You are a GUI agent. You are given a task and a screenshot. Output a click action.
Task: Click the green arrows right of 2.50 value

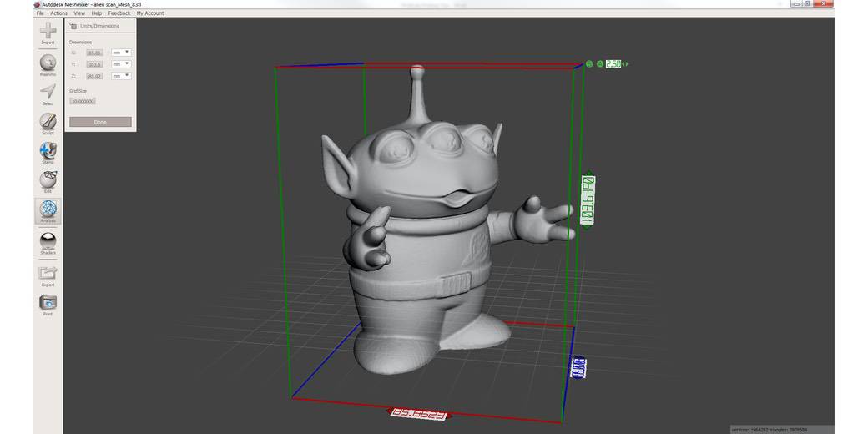(625, 63)
